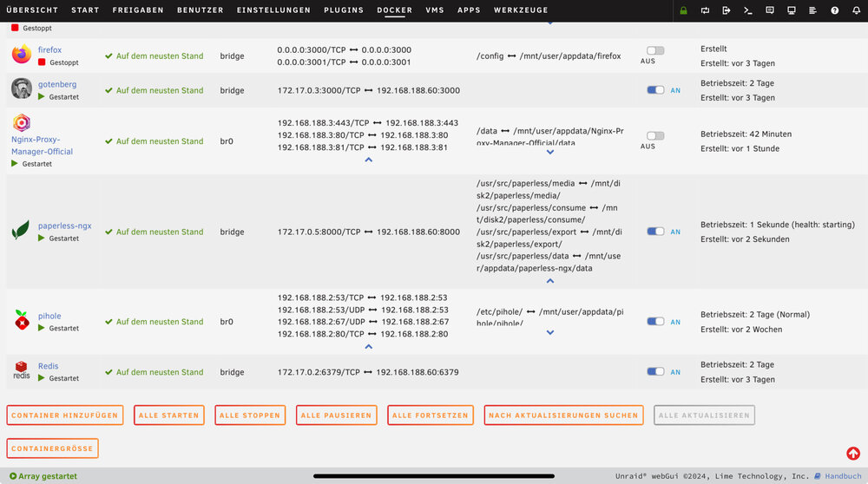Collapse the pihole port mappings list
Viewport: 868px width, 484px height.
369,347
